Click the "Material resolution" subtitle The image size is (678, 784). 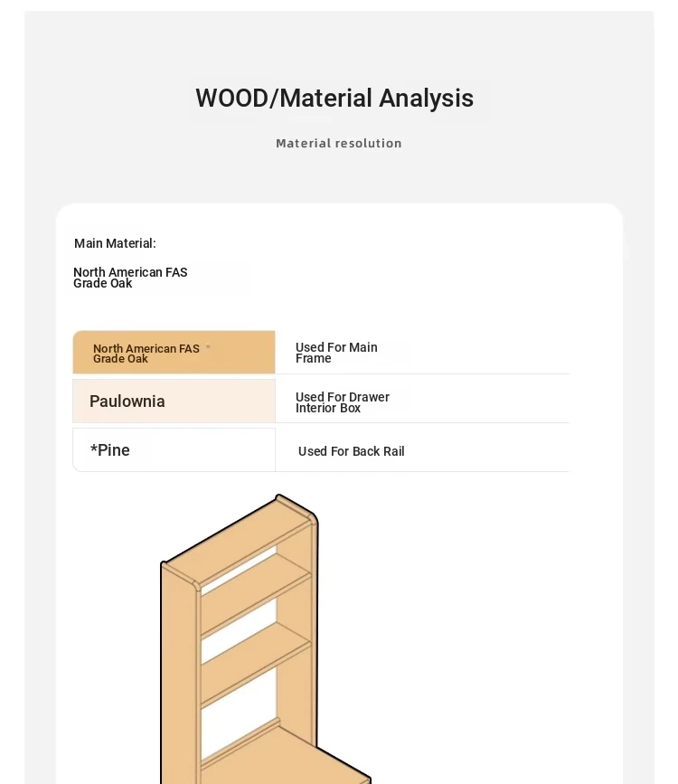coord(339,143)
